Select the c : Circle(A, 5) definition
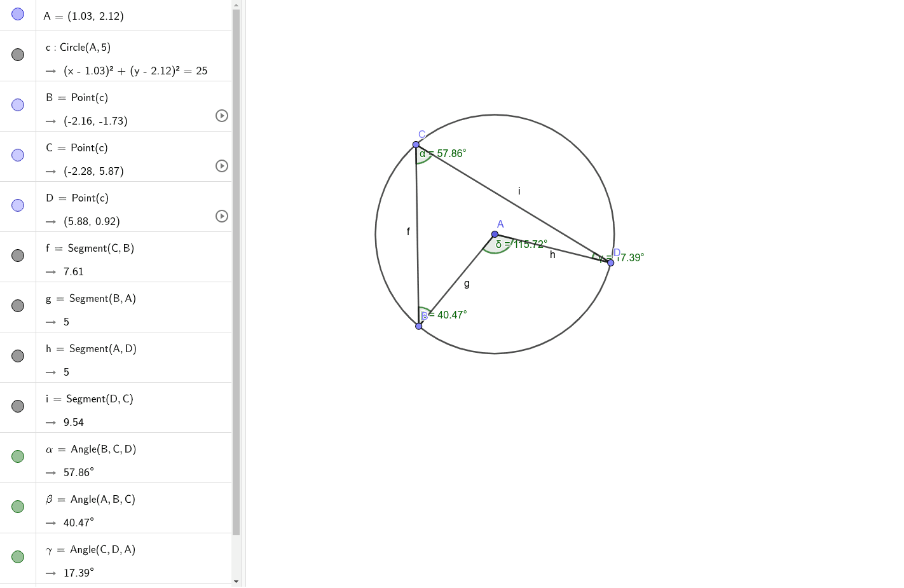 coord(78,48)
